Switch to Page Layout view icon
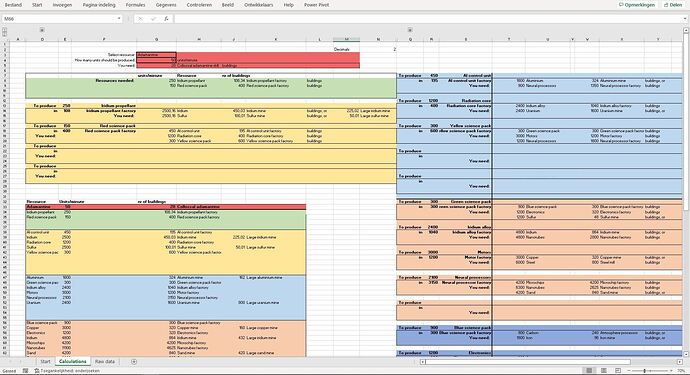The image size is (690, 375). point(604,371)
